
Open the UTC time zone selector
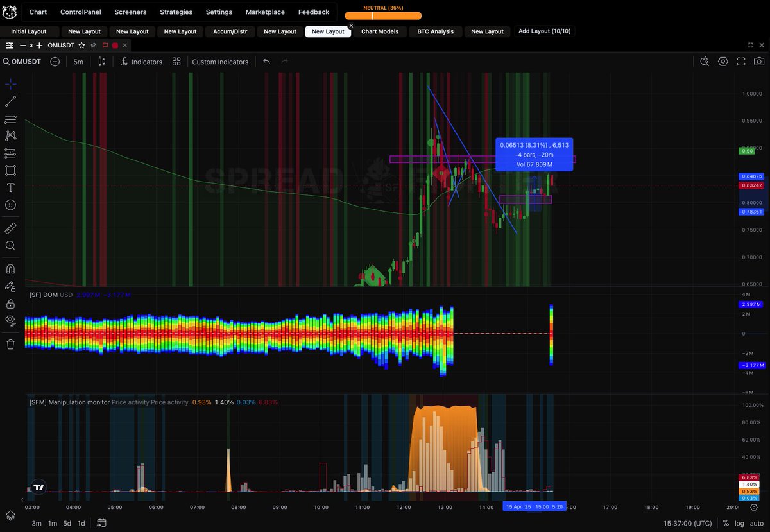tap(687, 523)
